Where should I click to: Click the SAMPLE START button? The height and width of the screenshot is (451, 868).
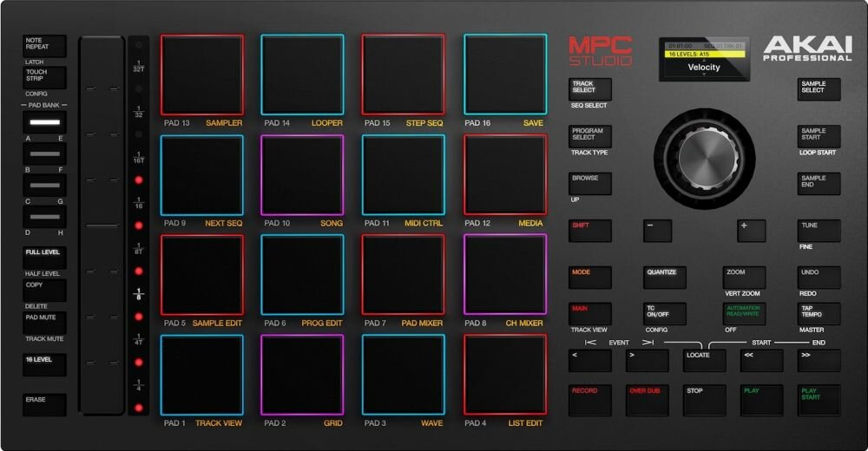tap(819, 137)
